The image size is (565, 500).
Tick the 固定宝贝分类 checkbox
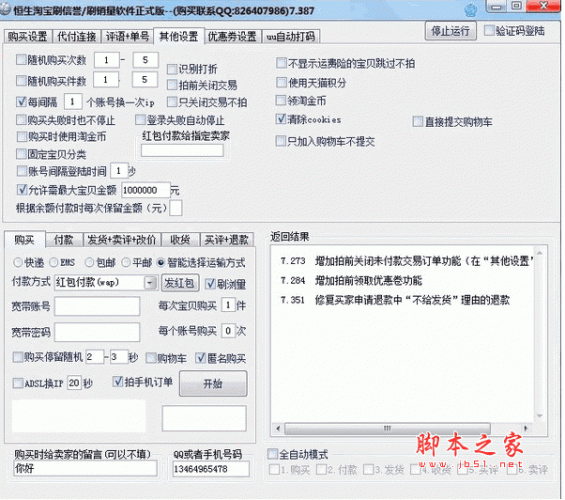[x=22, y=154]
